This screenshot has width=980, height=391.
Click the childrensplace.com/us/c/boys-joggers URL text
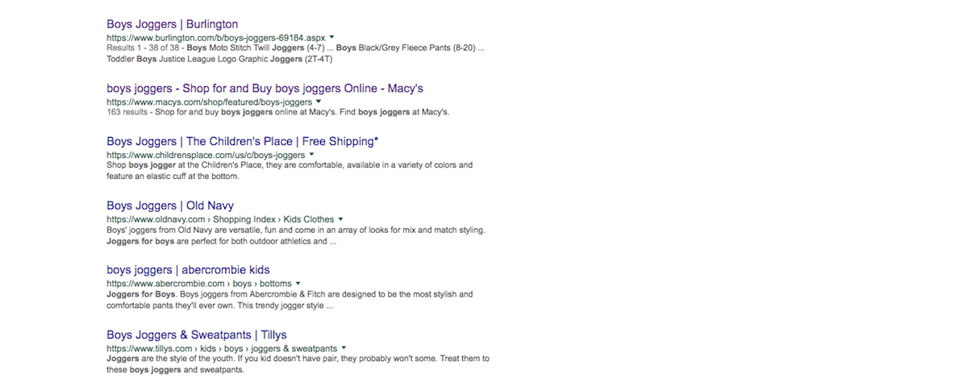point(206,155)
